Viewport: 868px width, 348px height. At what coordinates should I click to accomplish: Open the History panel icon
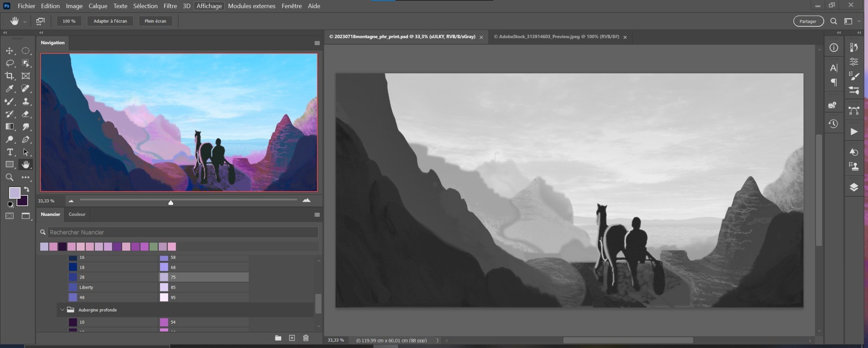point(833,124)
